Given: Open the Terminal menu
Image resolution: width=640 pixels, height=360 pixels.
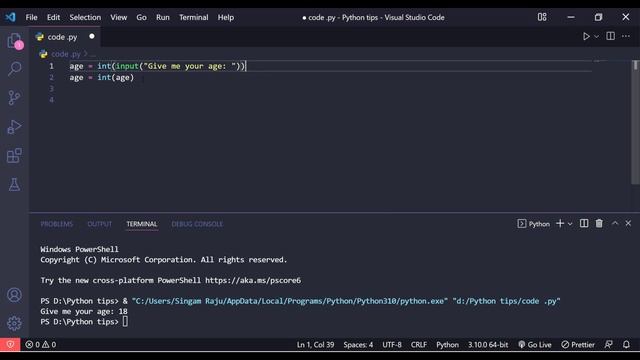Looking at the screenshot, I should (x=193, y=17).
